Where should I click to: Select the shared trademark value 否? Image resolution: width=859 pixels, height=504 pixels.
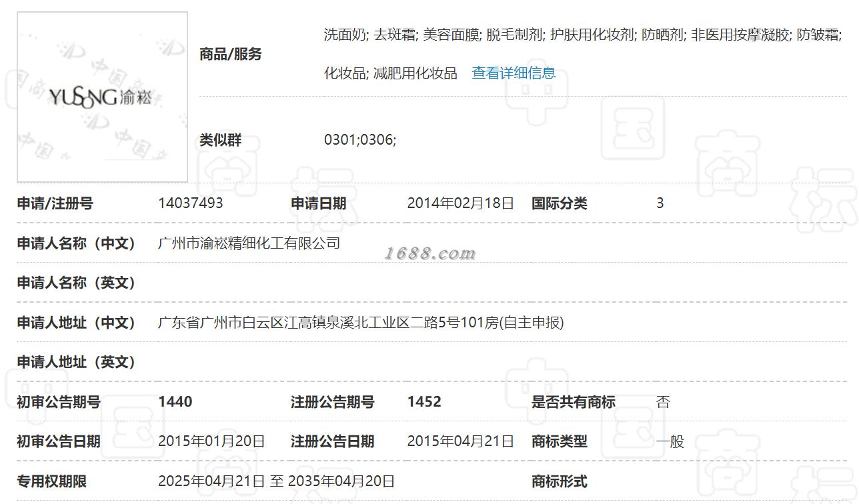click(663, 402)
